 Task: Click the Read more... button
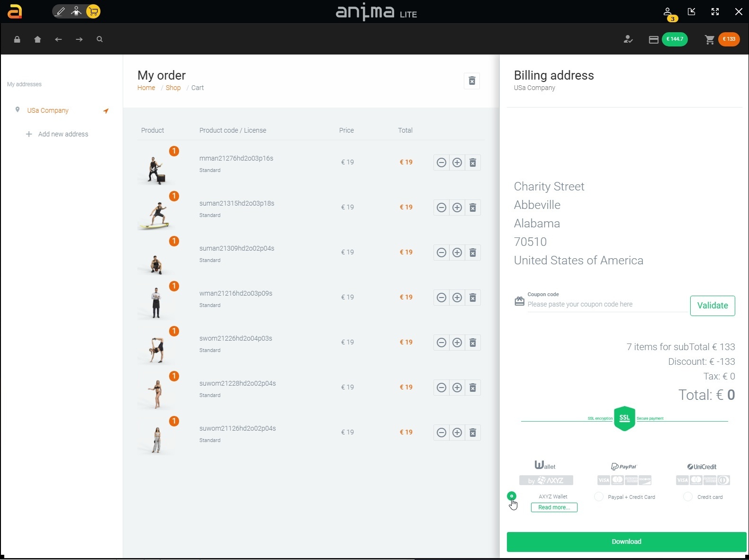[554, 507]
